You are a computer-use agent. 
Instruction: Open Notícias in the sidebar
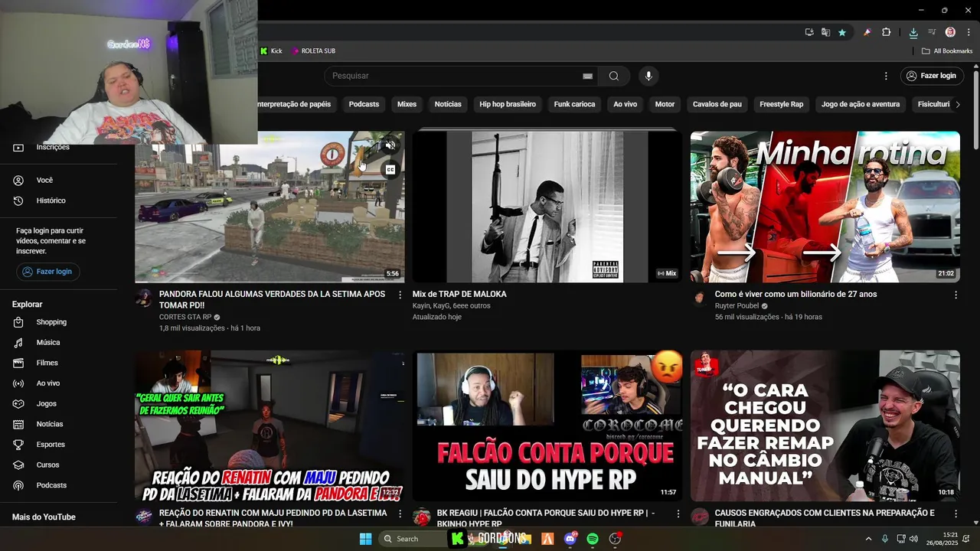49,424
